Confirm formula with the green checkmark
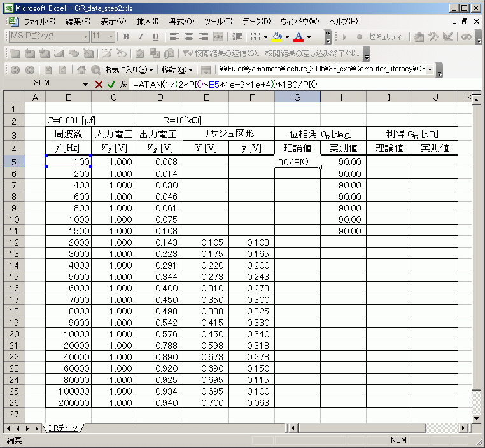 tap(111, 84)
